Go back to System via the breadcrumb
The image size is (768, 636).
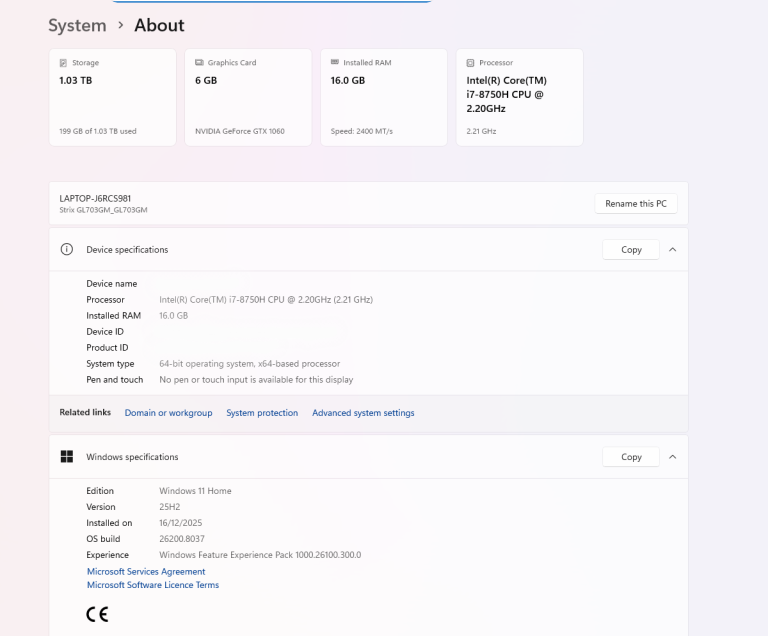tap(77, 25)
